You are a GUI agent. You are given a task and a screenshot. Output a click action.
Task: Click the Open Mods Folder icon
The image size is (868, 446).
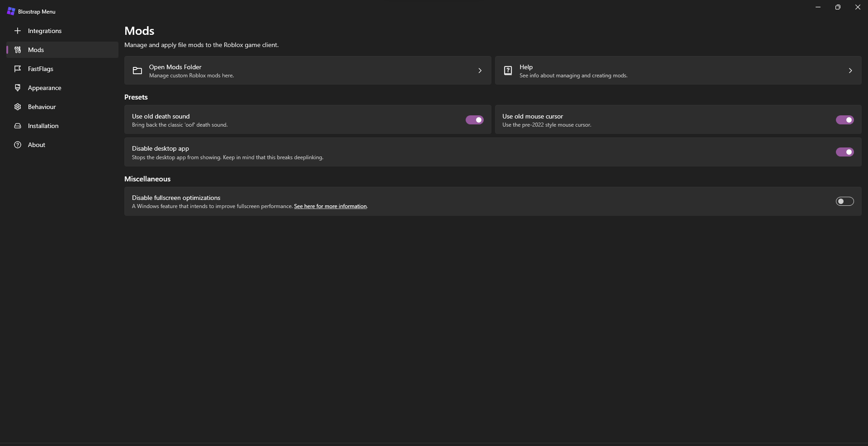[137, 71]
